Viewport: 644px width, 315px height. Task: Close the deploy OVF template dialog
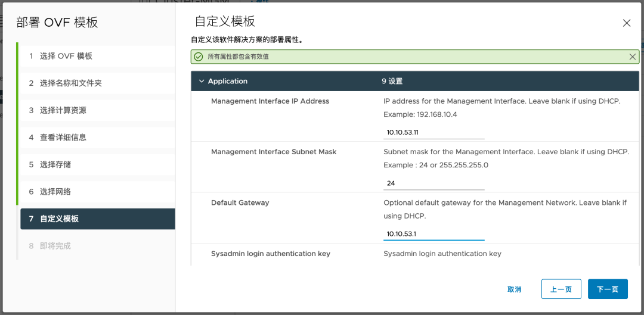[626, 23]
